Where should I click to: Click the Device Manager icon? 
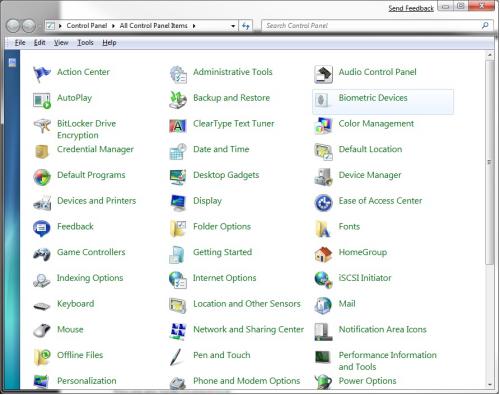coord(323,177)
